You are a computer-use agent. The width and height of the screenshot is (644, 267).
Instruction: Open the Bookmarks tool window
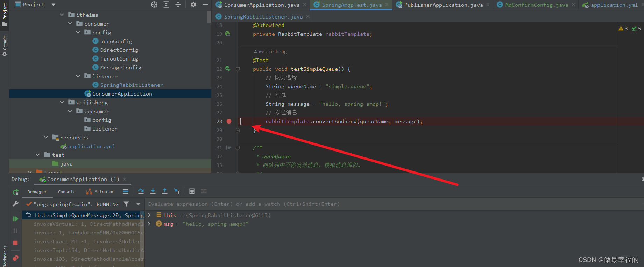click(x=5, y=256)
